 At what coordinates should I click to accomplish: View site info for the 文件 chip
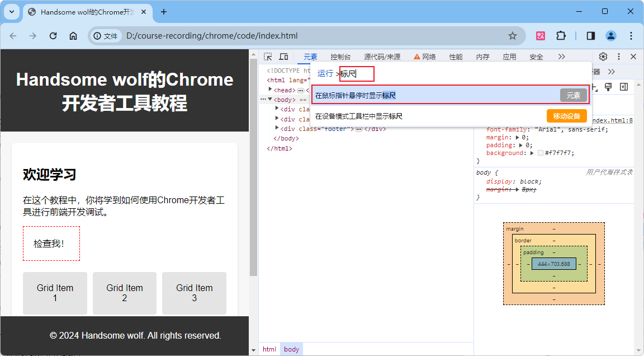coord(106,36)
